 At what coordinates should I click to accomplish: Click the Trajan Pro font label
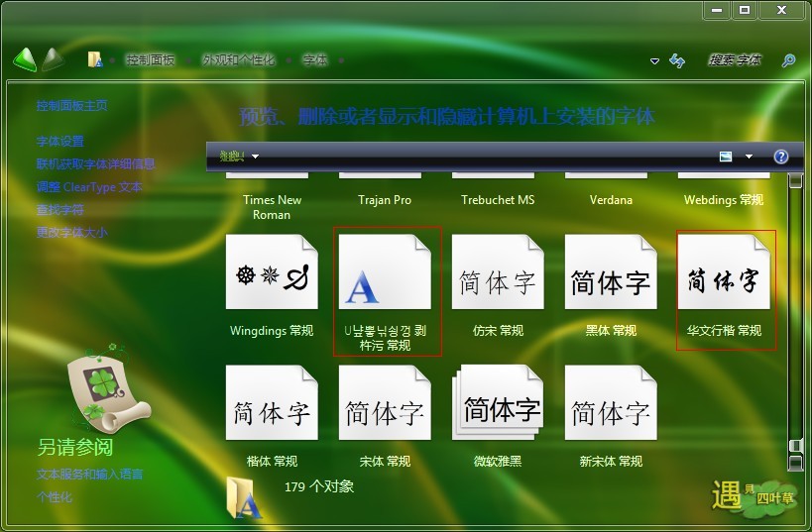click(385, 200)
